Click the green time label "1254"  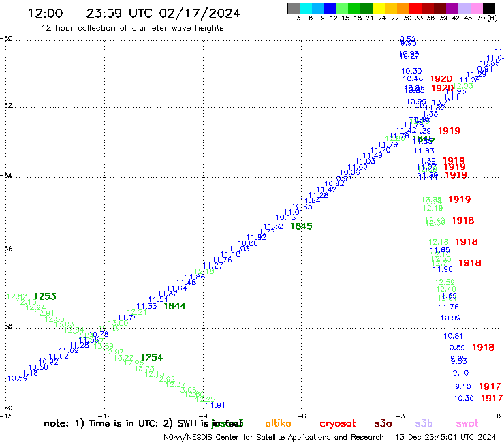coord(151,358)
